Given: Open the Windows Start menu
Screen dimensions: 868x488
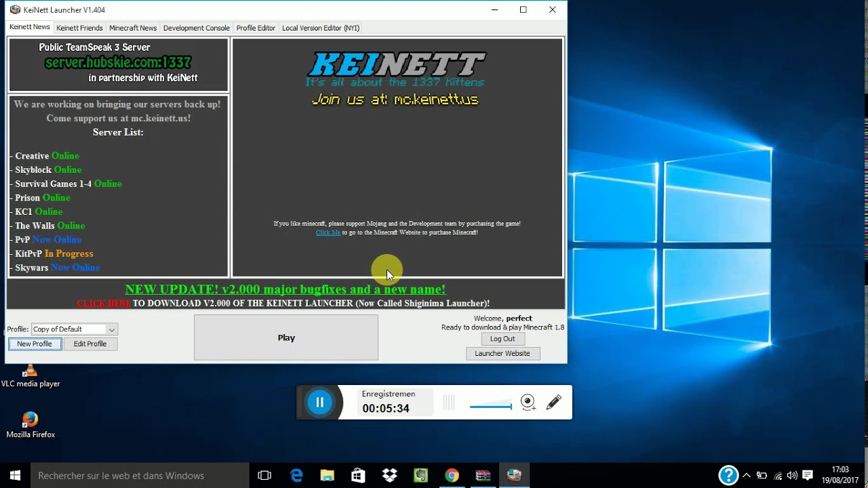Looking at the screenshot, I should point(15,476).
